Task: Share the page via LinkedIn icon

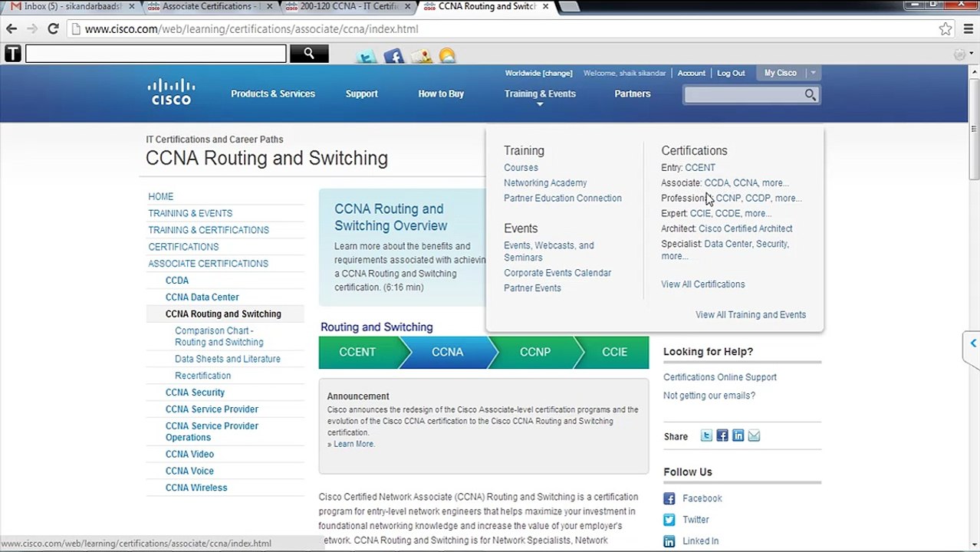Action: (x=738, y=435)
